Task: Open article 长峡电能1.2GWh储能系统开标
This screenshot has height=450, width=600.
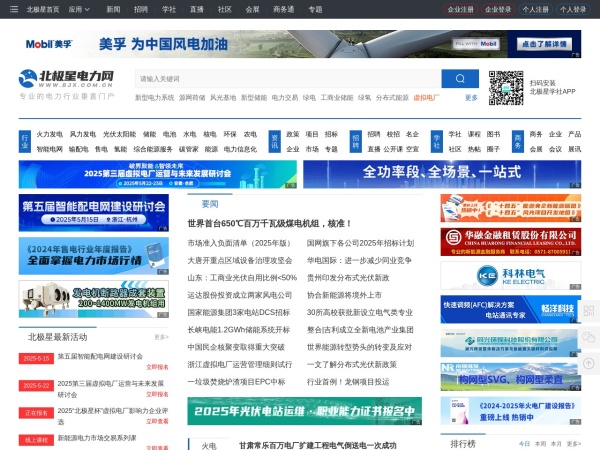Action: point(239,329)
